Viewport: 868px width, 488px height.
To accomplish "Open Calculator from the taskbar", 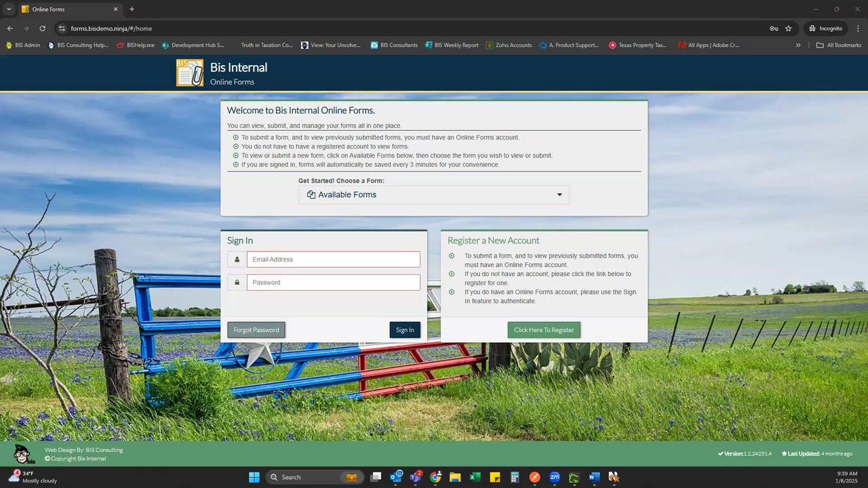I will [515, 477].
